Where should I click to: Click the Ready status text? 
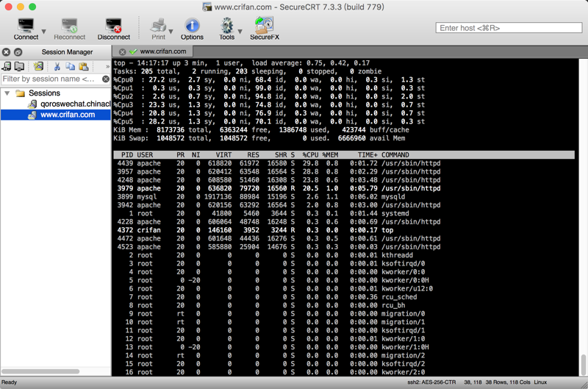(9, 382)
